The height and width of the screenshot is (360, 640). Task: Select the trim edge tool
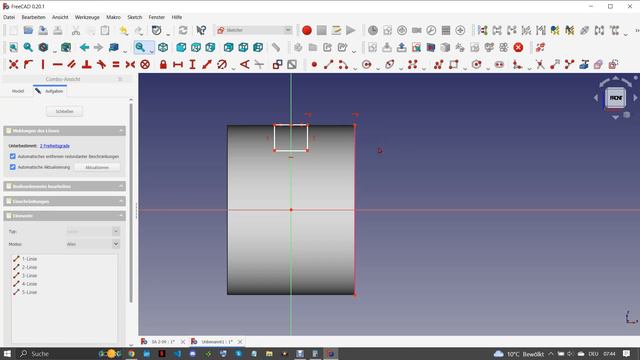540,64
